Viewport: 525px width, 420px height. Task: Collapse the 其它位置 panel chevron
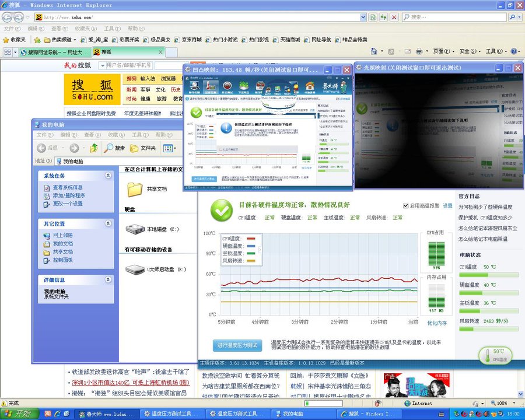108,223
